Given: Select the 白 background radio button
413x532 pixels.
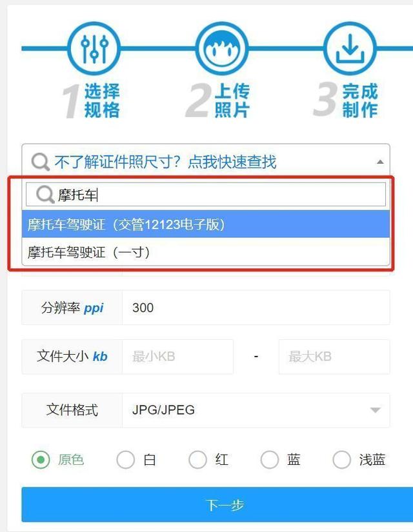Looking at the screenshot, I should (126, 460).
